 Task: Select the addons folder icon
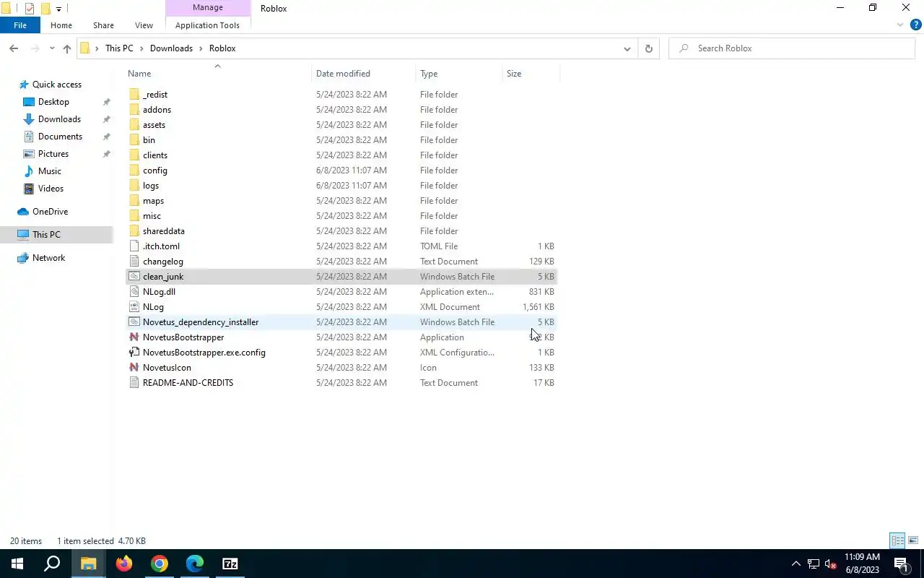coord(134,110)
